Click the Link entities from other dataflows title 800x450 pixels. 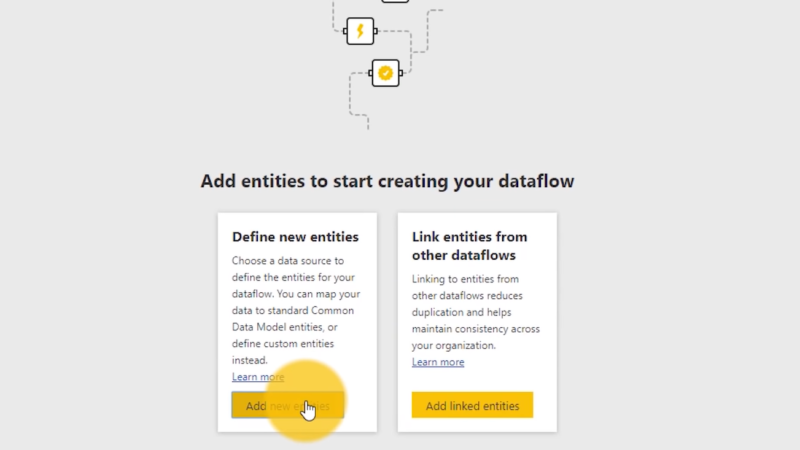point(470,245)
